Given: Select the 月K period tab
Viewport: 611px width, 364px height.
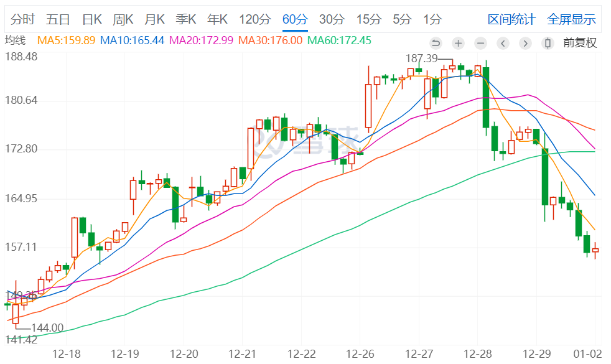Looking at the screenshot, I should [154, 19].
